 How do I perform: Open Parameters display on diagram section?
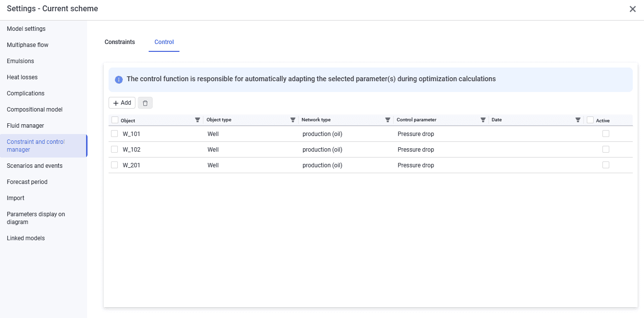pyautogui.click(x=44, y=218)
